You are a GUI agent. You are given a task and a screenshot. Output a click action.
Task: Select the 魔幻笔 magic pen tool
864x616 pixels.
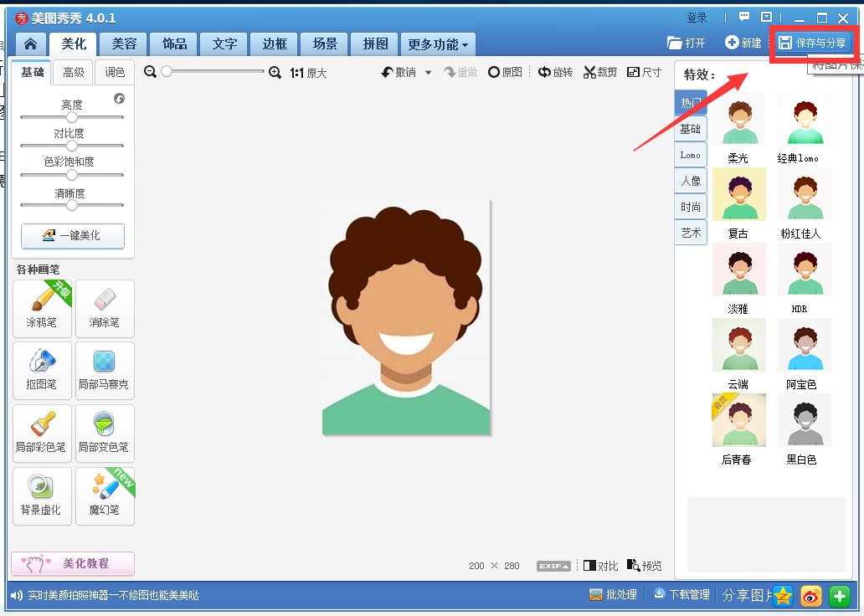coord(105,495)
